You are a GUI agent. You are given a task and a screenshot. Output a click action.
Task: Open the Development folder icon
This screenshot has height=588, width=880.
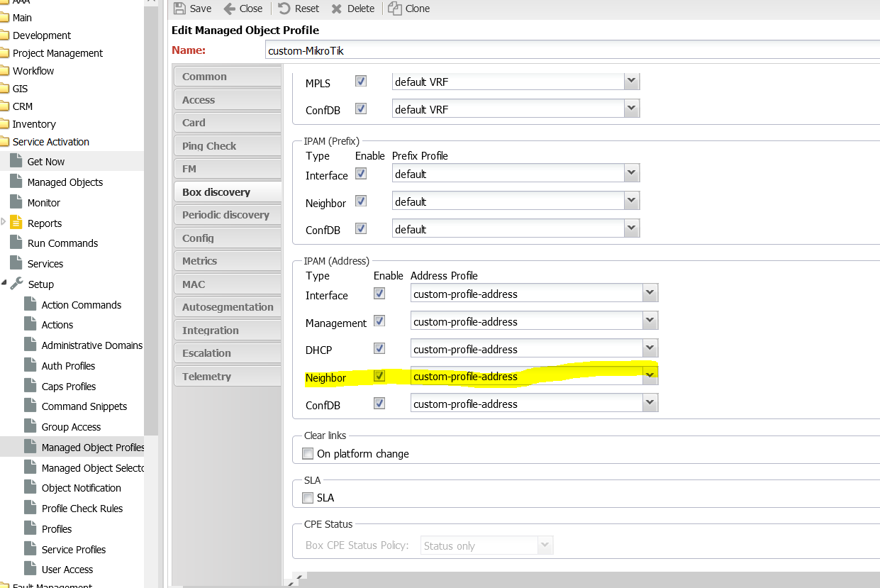[x=4, y=35]
